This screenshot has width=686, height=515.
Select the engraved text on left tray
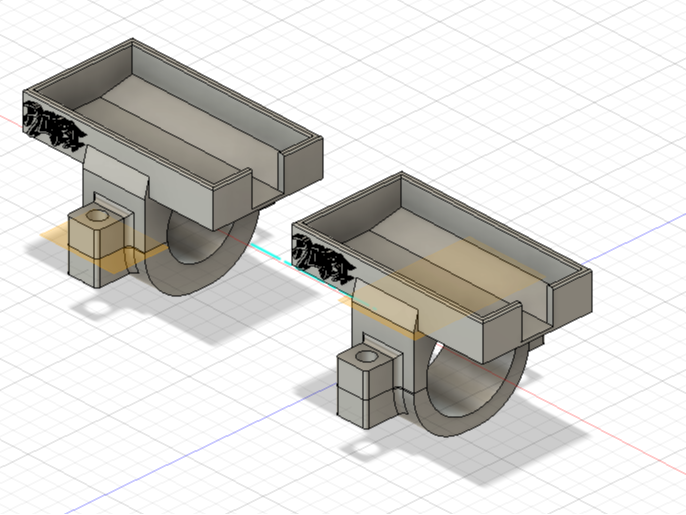tap(53, 126)
